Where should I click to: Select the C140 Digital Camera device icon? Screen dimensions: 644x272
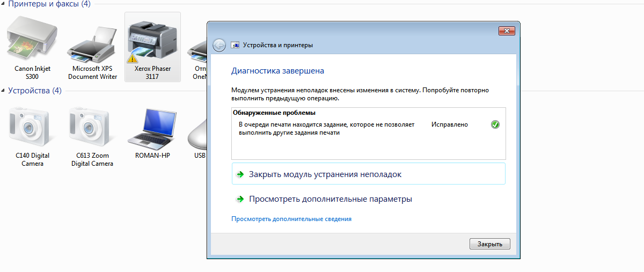32,127
